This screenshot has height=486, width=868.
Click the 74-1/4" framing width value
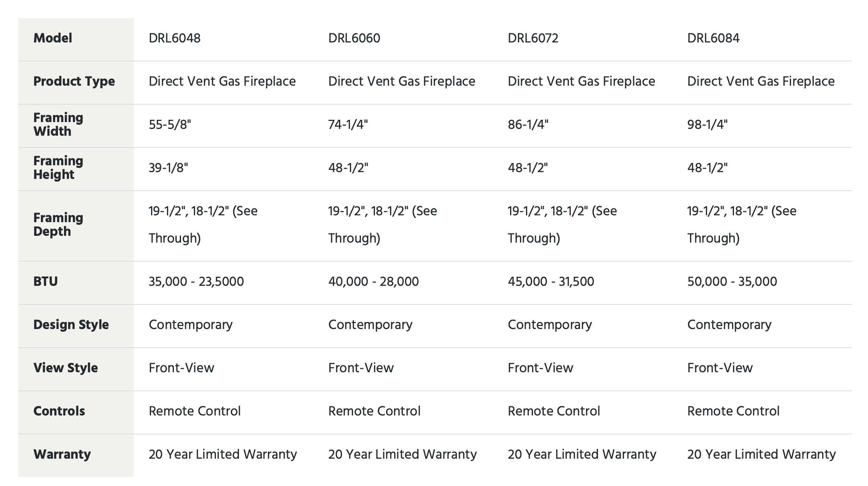(x=348, y=124)
